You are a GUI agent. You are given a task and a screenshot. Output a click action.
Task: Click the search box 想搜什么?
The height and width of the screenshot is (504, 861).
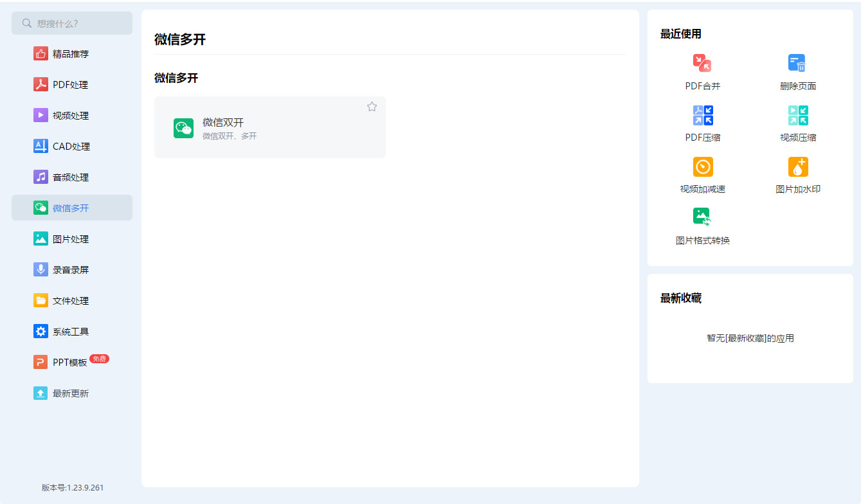pyautogui.click(x=72, y=23)
